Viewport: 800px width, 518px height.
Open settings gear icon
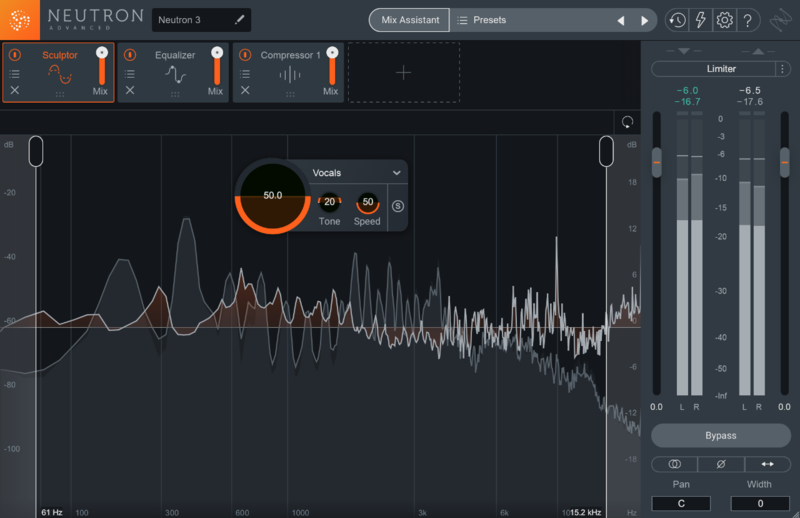coord(724,20)
